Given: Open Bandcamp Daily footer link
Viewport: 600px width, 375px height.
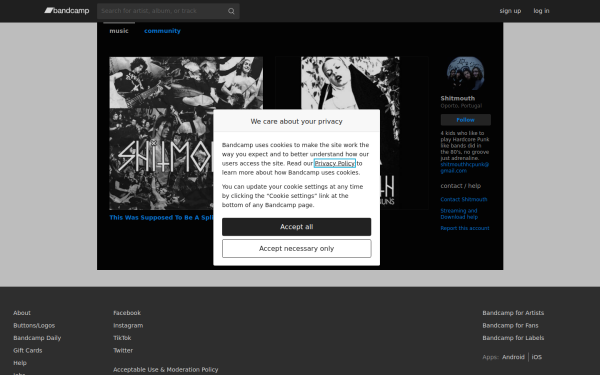Looking at the screenshot, I should 37,338.
